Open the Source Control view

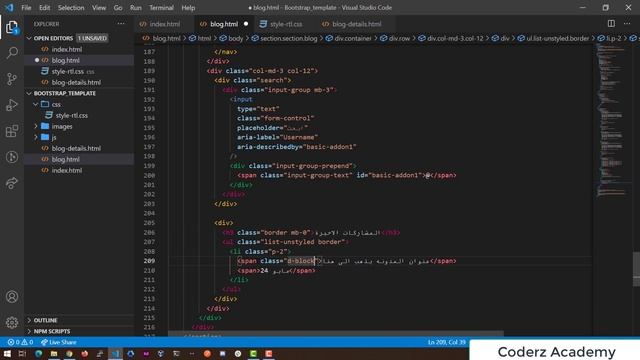(12, 79)
